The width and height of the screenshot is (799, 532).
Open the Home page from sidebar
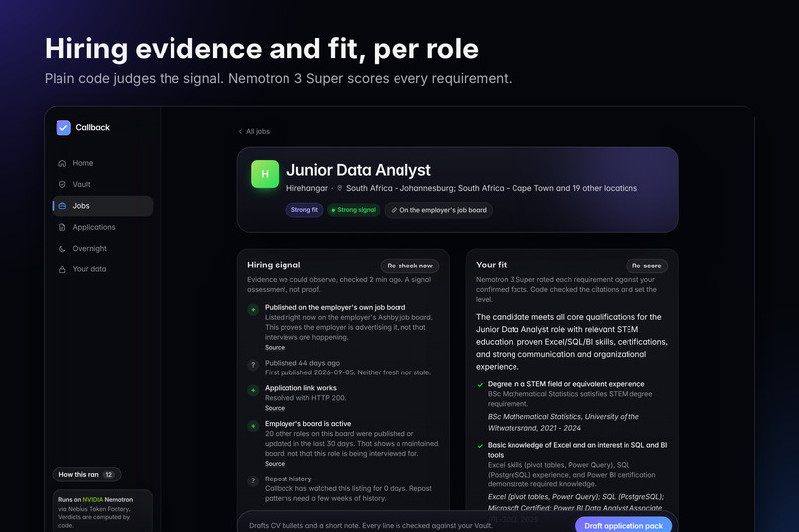[102, 163]
